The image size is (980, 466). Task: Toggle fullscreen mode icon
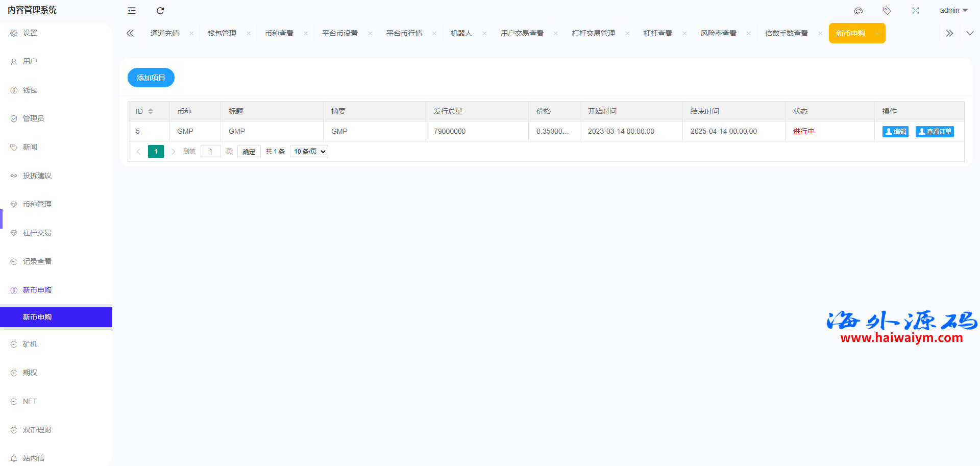click(916, 11)
